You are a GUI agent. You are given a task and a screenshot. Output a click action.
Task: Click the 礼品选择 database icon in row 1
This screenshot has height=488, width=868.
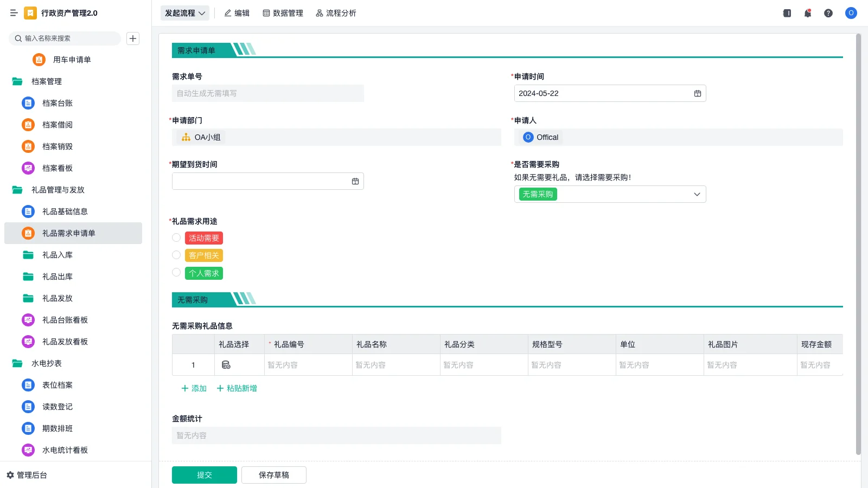click(226, 365)
